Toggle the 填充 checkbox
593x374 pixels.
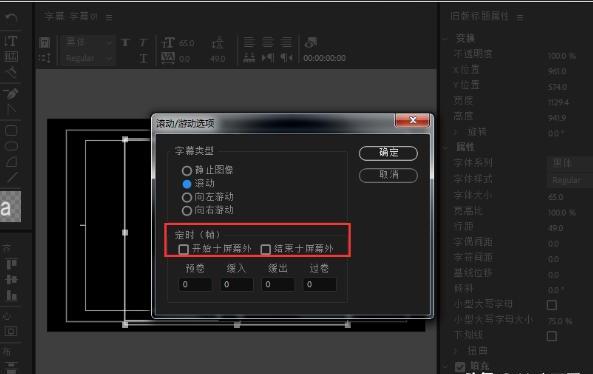(x=460, y=366)
